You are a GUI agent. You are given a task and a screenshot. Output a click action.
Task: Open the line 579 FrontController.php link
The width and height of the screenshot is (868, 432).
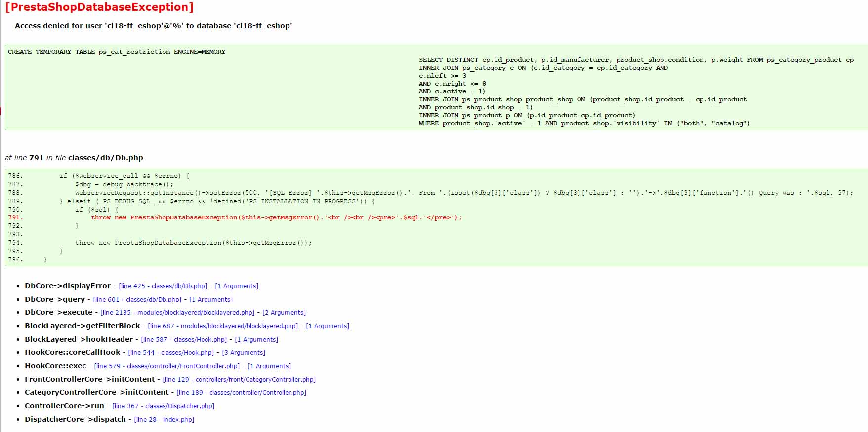pos(167,366)
